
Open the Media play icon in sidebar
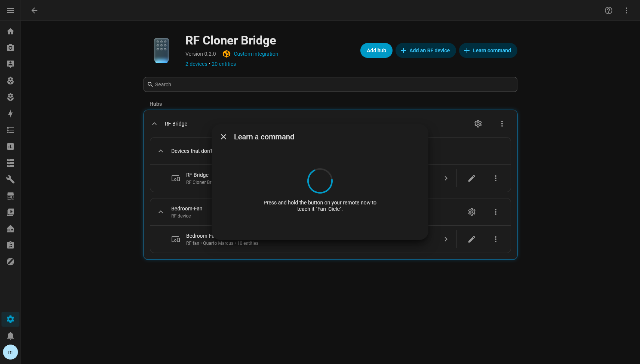(x=10, y=212)
